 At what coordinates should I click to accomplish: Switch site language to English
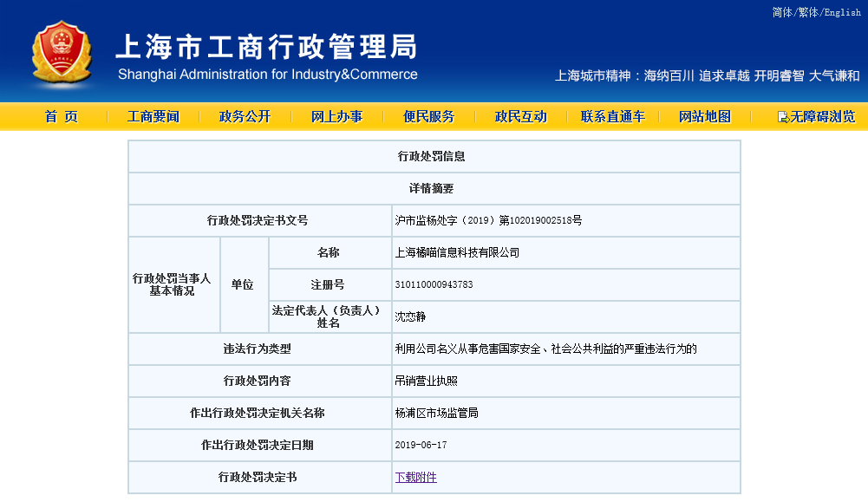pos(843,12)
